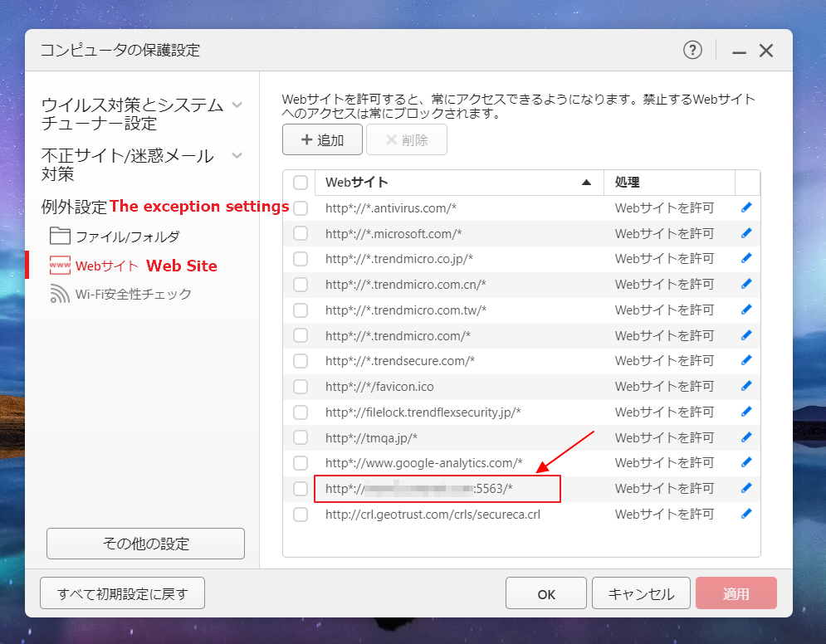Switch to the 例外設定 section
The image size is (826, 644).
click(74, 206)
